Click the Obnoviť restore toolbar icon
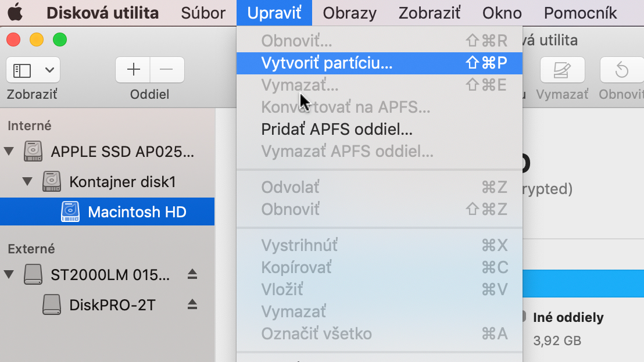Image resolution: width=644 pixels, height=362 pixels. coord(622,70)
